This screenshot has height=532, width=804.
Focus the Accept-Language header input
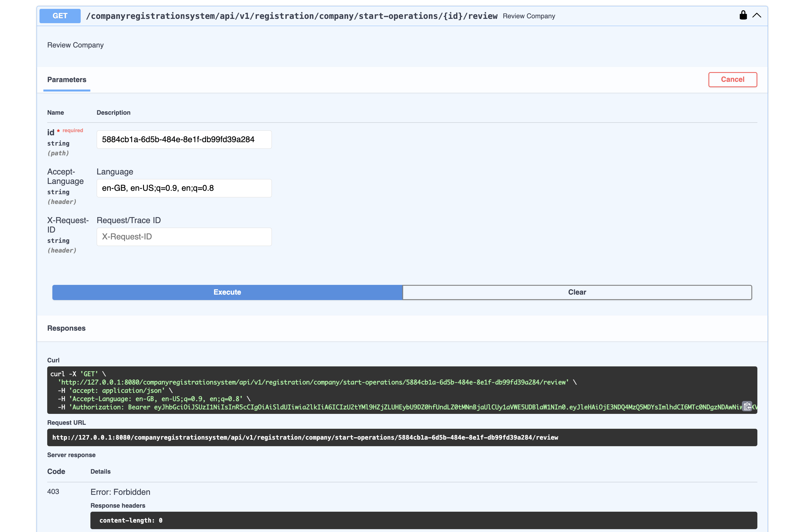(x=184, y=188)
